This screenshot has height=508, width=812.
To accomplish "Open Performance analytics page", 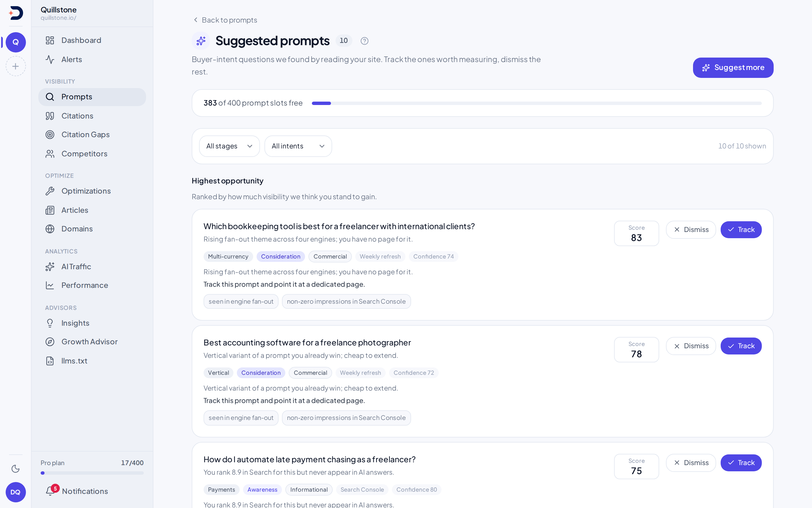I will click(92, 285).
